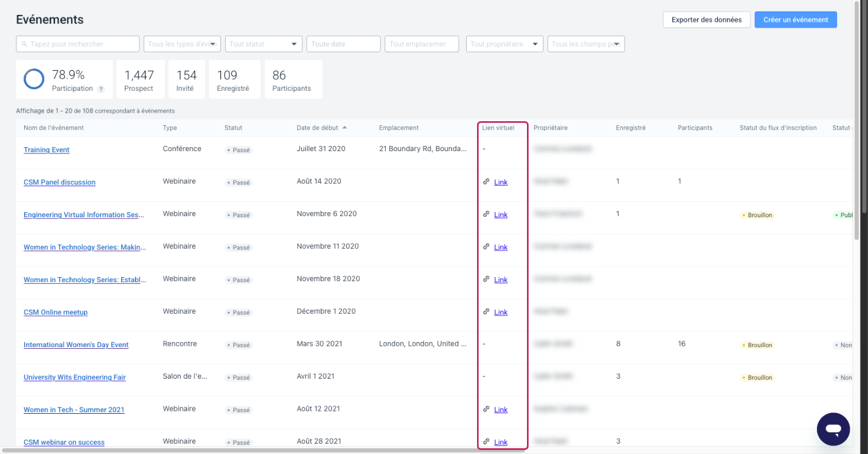Click the Passé status in Training Event row
868x454 pixels.
(239, 150)
